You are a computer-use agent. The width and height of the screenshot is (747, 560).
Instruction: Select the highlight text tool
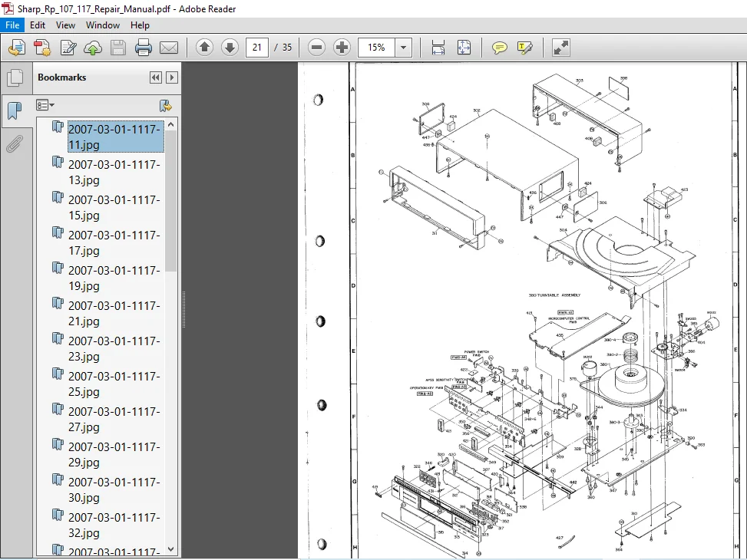[524, 48]
